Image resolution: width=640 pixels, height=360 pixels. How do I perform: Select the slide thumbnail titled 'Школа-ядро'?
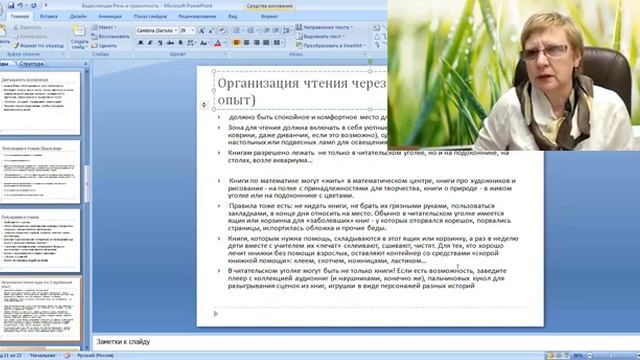40,172
